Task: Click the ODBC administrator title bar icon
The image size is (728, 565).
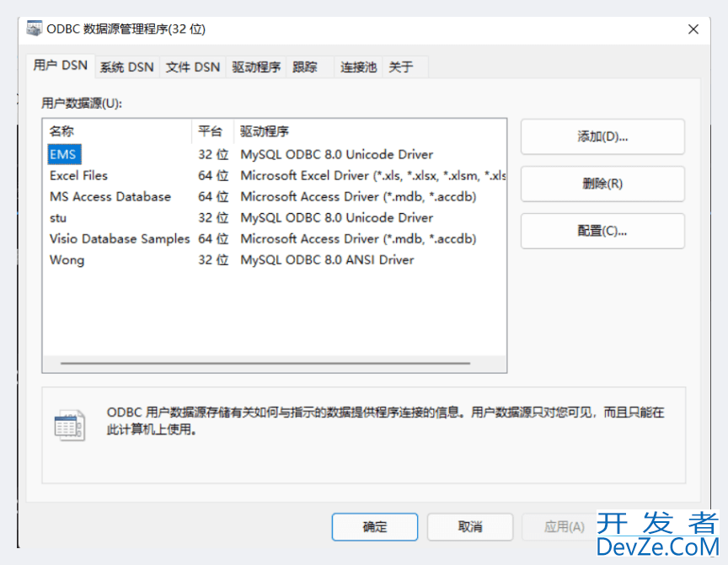Action: pos(34,29)
